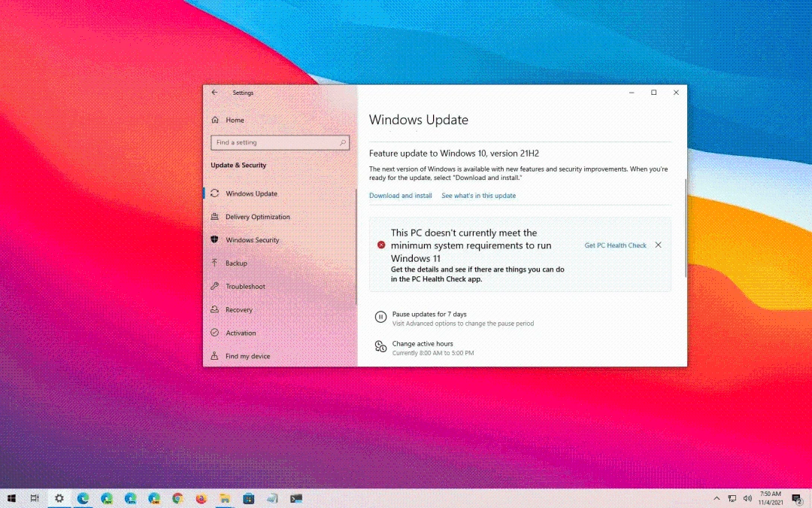Click the Settings gear in taskbar
The height and width of the screenshot is (508, 812).
click(59, 498)
